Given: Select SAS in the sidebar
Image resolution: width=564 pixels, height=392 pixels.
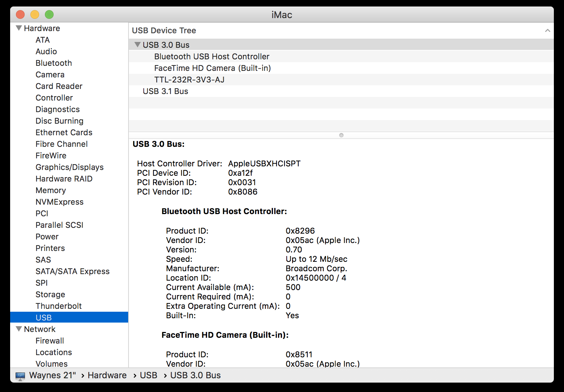Looking at the screenshot, I should (x=43, y=260).
